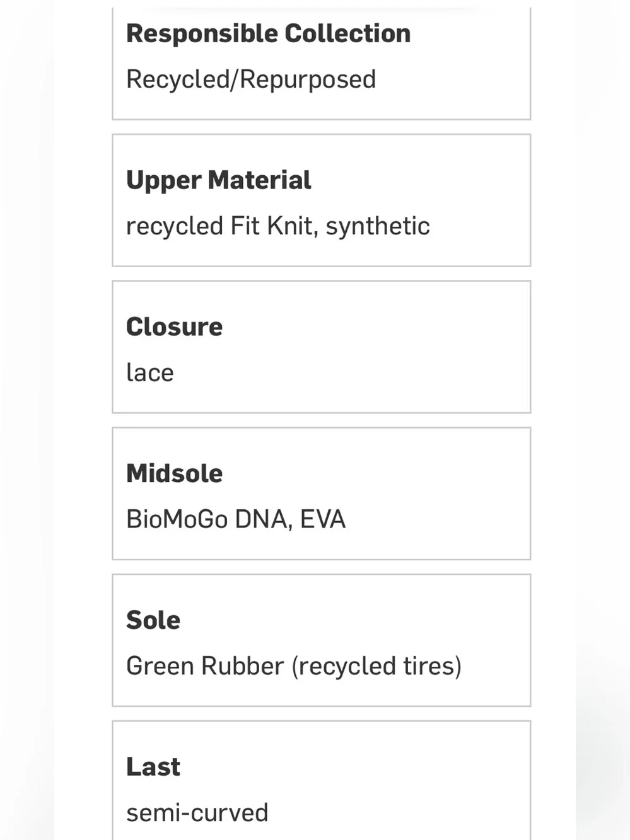Click the recycled Fit Knit, synthetic text
Viewport: 630px width, 840px height.
(x=278, y=226)
